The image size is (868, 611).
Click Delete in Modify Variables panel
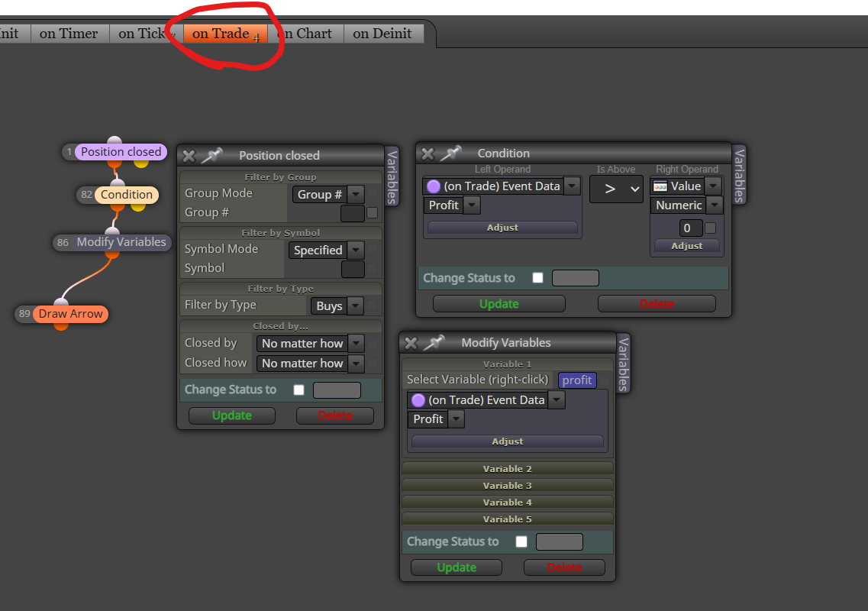click(564, 567)
